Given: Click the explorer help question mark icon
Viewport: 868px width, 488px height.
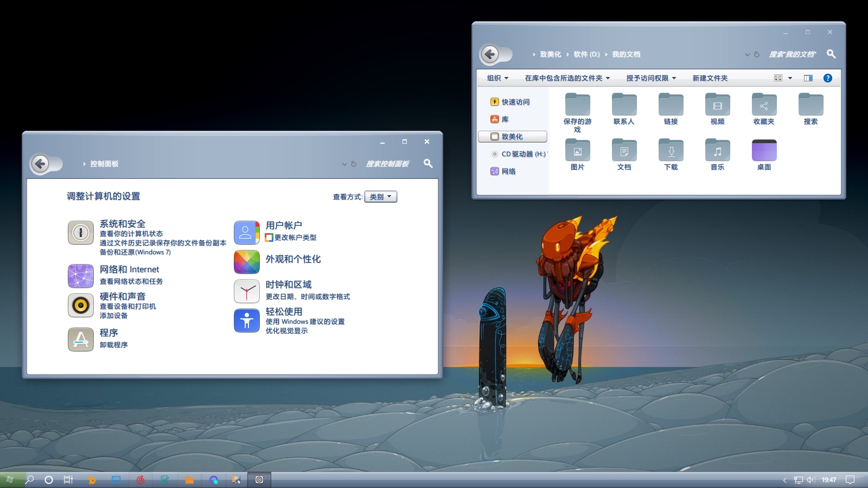Looking at the screenshot, I should (828, 78).
